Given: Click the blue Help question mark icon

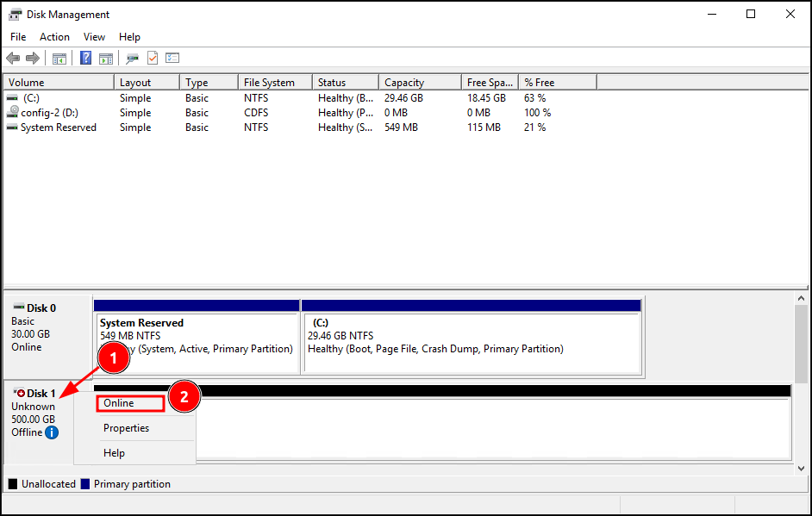Looking at the screenshot, I should (85, 59).
